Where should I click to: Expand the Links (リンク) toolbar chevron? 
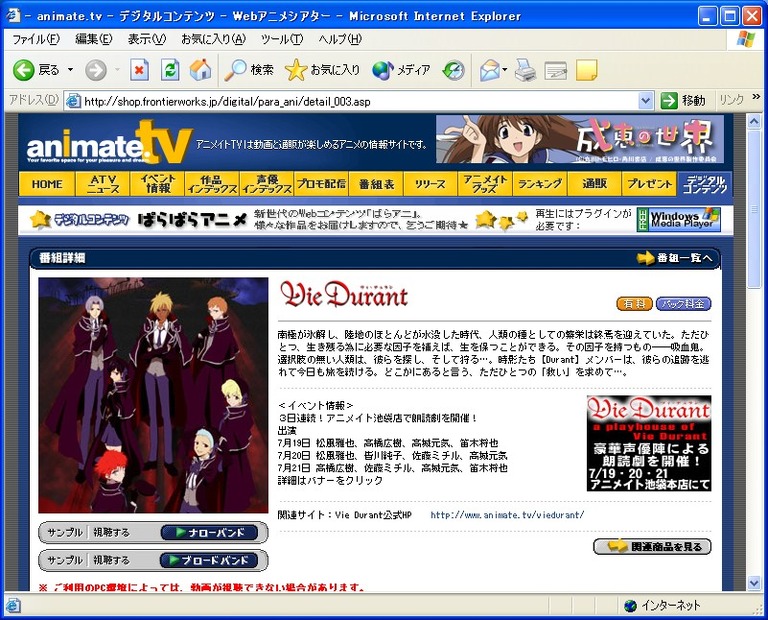click(756, 97)
